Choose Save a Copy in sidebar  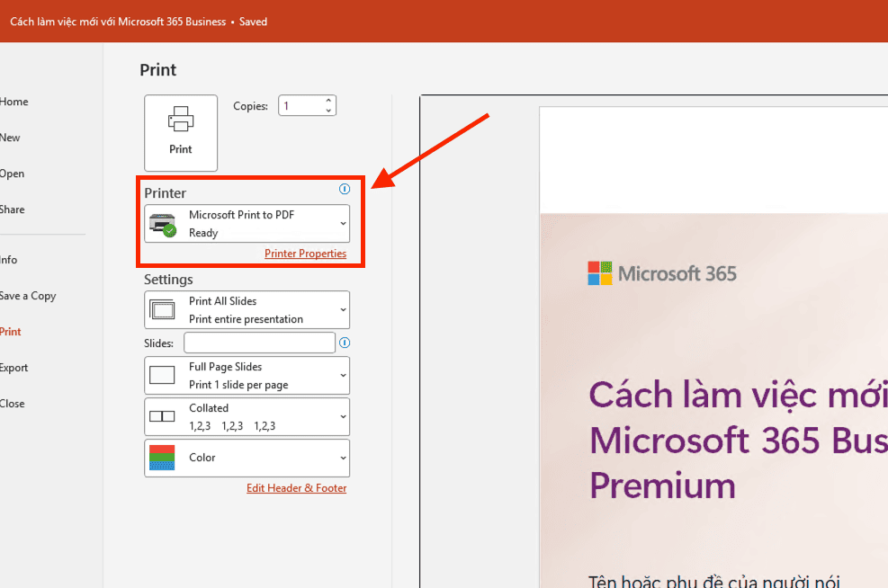(x=28, y=296)
